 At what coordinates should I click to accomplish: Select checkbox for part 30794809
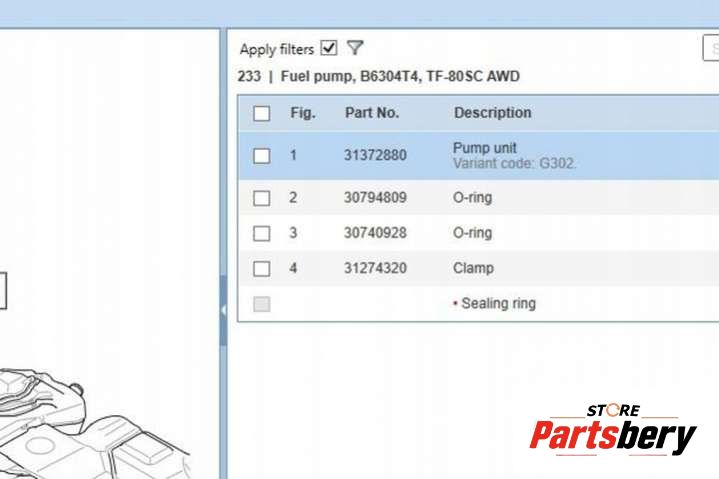click(x=262, y=198)
